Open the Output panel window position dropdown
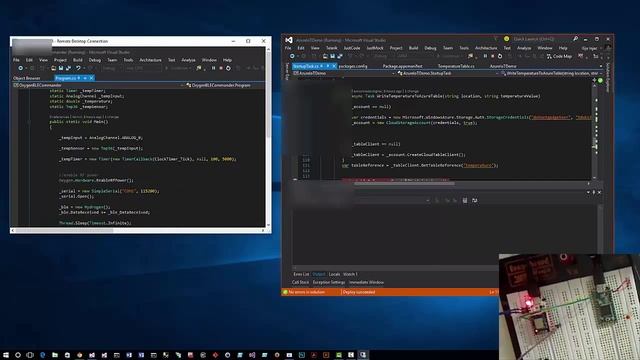This screenshot has height=360, width=640. pos(588,192)
